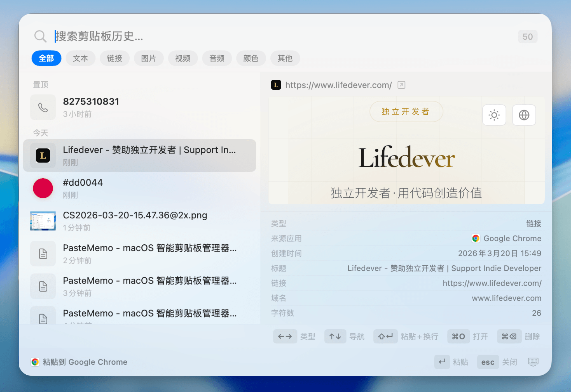Click the return-key 粘贴 button
The image size is (571, 392).
[x=442, y=362]
